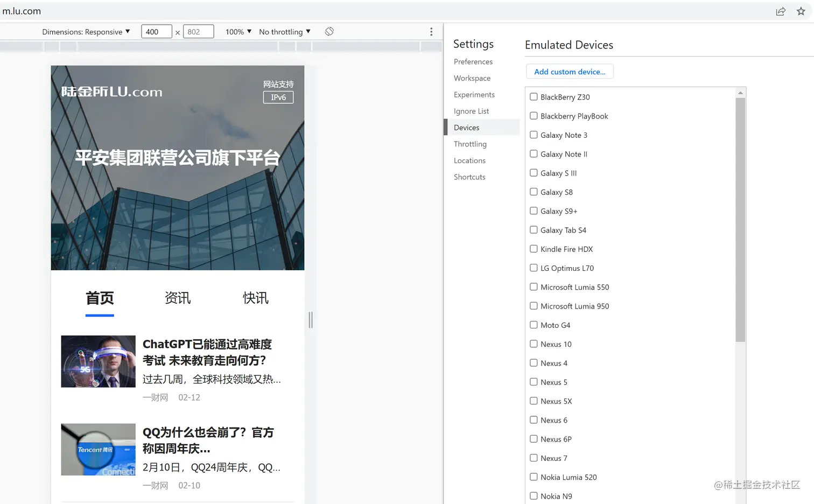Click the ChatGPT article thumbnail image
The width and height of the screenshot is (814, 504).
[x=98, y=361]
